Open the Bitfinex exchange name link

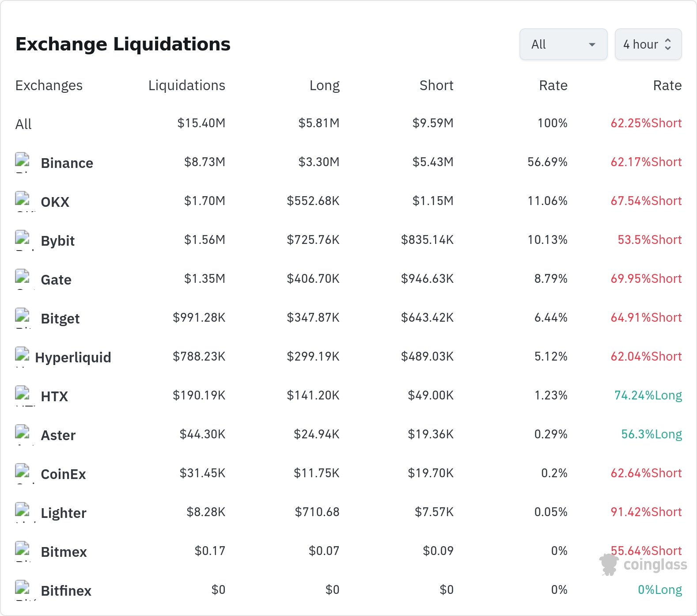[66, 591]
